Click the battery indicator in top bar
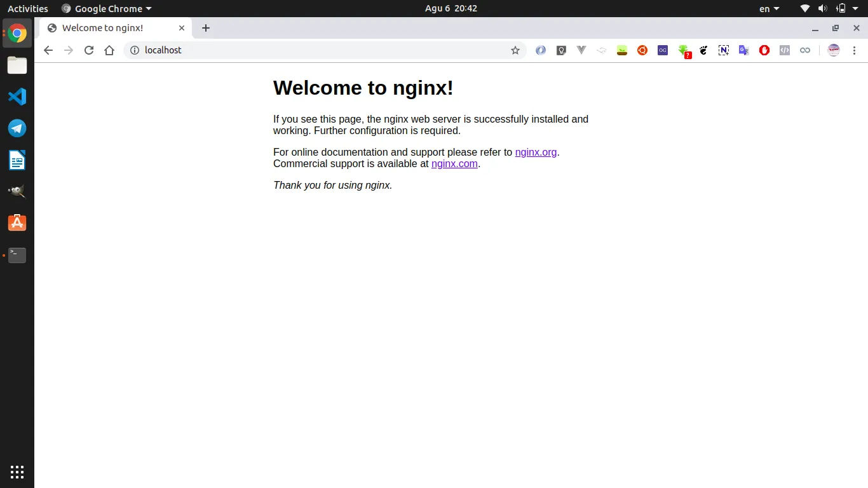The width and height of the screenshot is (868, 488). tap(841, 8)
